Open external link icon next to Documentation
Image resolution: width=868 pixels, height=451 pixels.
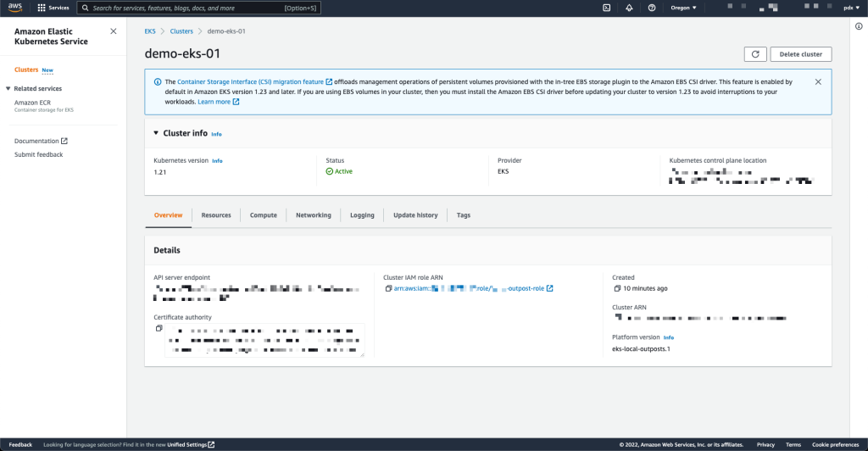coord(64,141)
